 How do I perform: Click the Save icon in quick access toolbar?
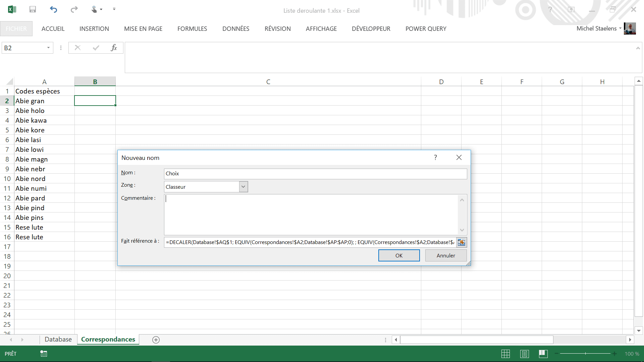coord(33,9)
